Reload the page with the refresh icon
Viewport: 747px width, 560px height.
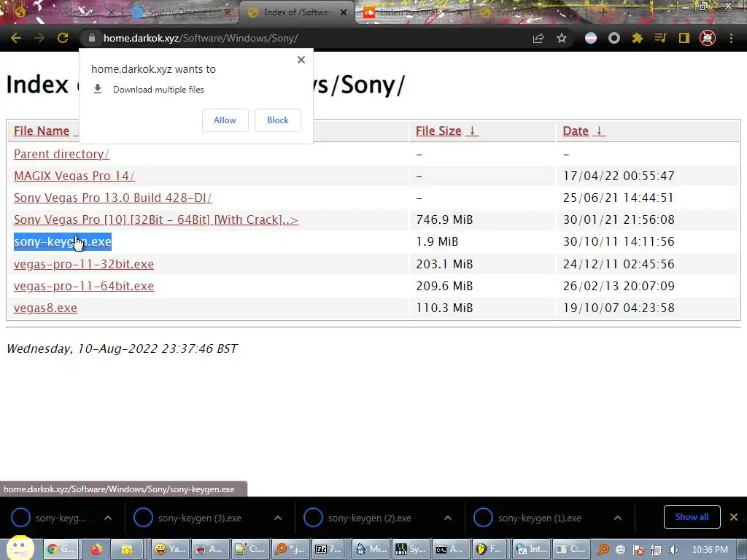point(63,38)
